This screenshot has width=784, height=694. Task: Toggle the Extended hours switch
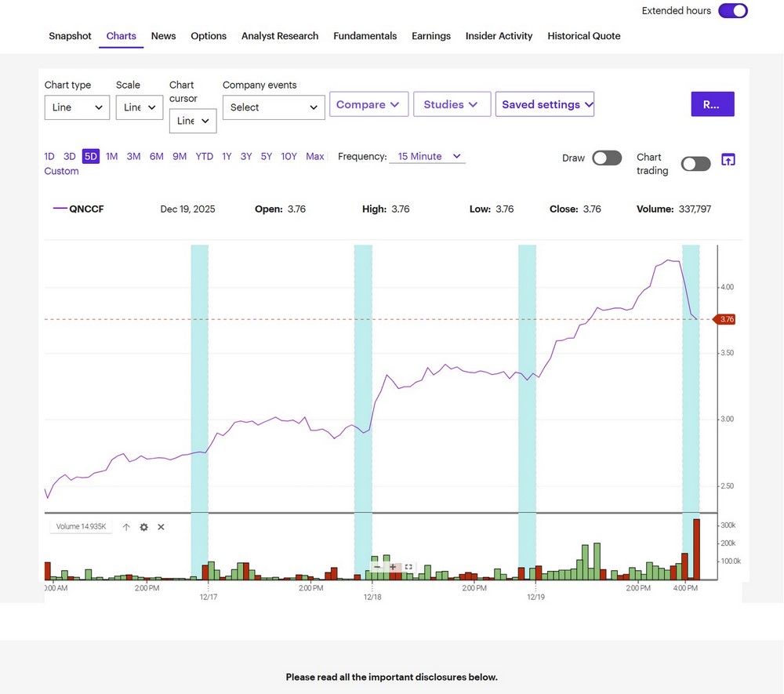tap(732, 11)
